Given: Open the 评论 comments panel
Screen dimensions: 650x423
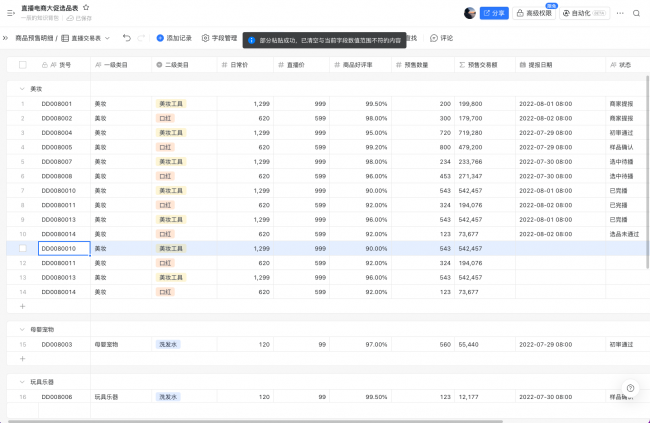Looking at the screenshot, I should [440, 38].
